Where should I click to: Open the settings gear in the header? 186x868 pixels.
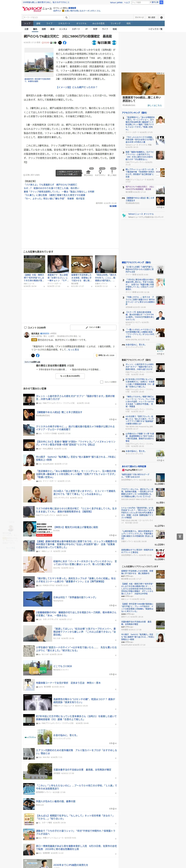coord(161,17)
